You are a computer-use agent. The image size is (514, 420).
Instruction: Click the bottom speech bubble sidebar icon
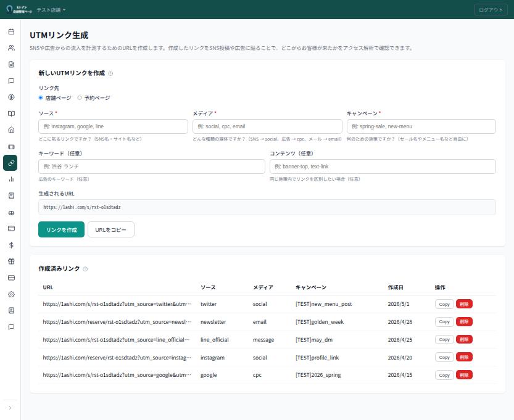pyautogui.click(x=11, y=327)
